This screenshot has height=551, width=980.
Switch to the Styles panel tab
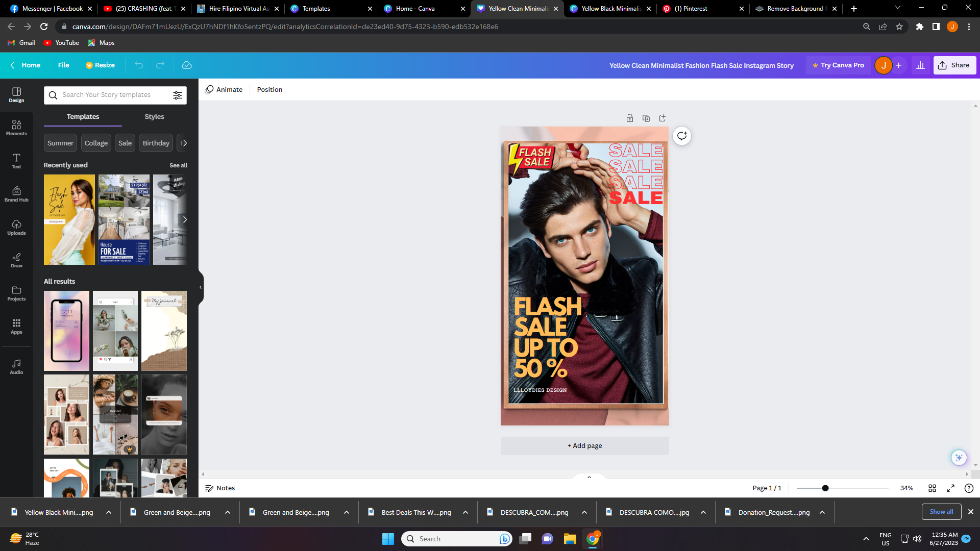tap(154, 117)
